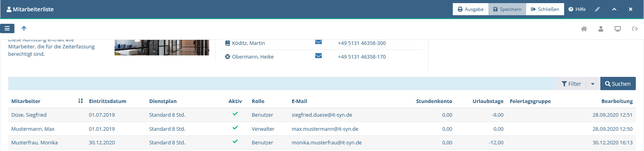This screenshot has height=151, width=644.
Task: Select Bearbeitung 28.09.2020 12:51 cell
Action: [x=612, y=115]
